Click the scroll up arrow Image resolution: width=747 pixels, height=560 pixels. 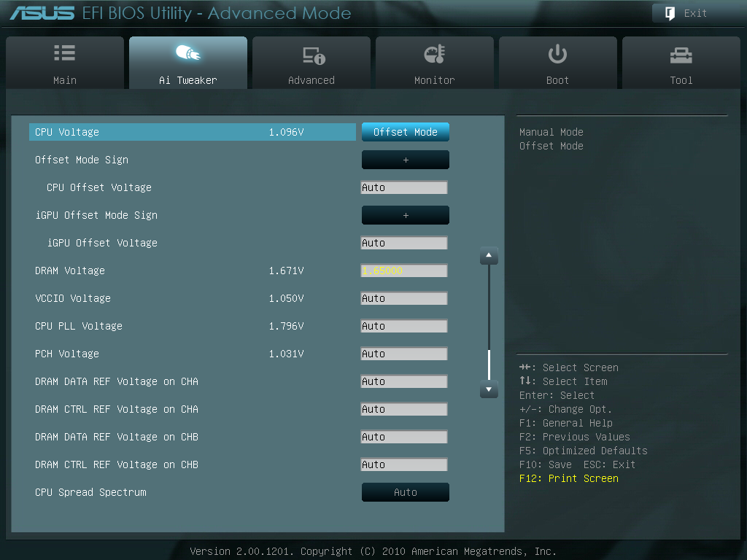coord(489,256)
